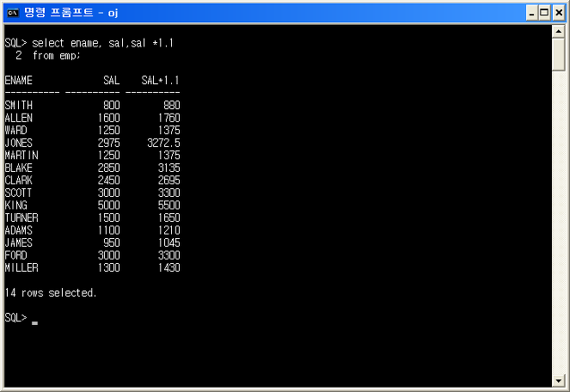570x392 pixels.
Task: Click the name SMITH
Action: click(x=19, y=105)
